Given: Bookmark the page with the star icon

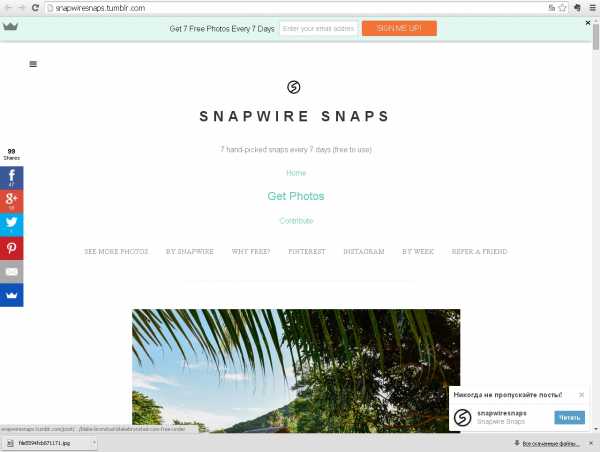Looking at the screenshot, I should tap(562, 8).
